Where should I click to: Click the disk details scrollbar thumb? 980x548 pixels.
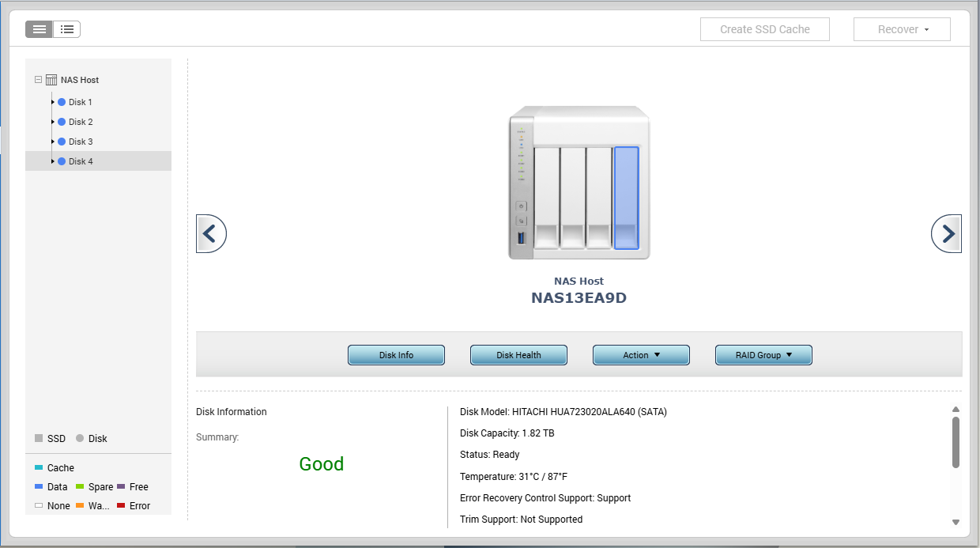tap(955, 442)
